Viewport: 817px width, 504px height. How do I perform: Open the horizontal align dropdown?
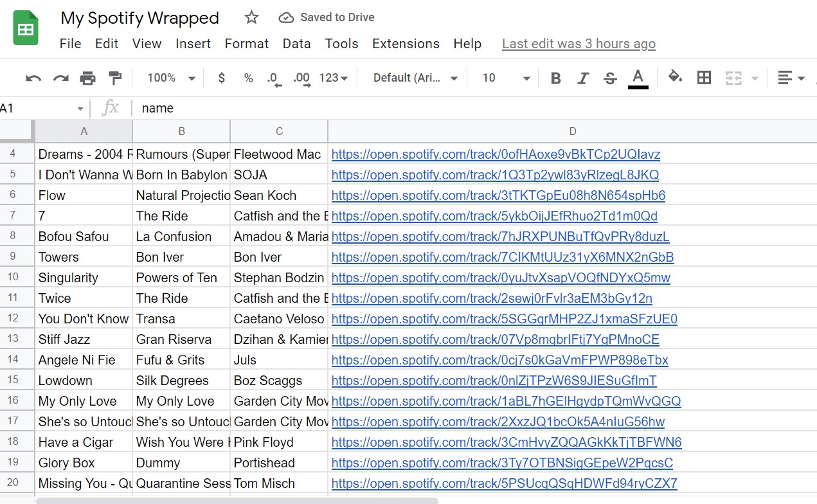tap(791, 78)
